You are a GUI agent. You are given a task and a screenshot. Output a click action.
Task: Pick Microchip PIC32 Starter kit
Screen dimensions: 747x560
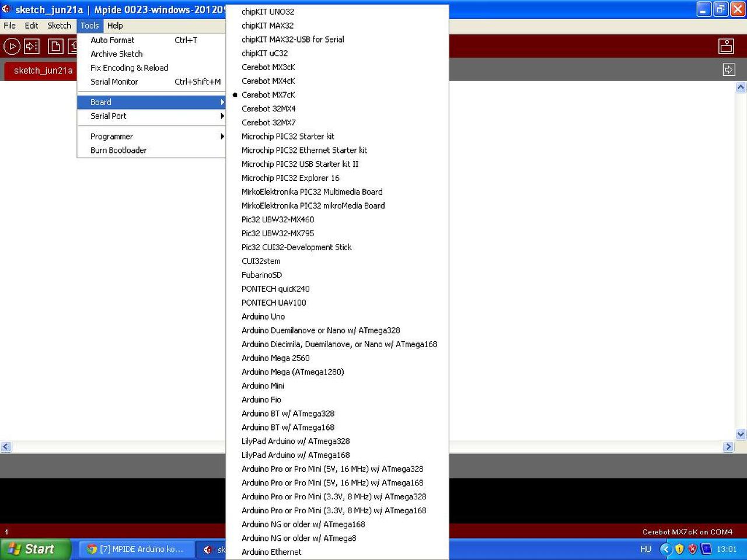pyautogui.click(x=337, y=136)
